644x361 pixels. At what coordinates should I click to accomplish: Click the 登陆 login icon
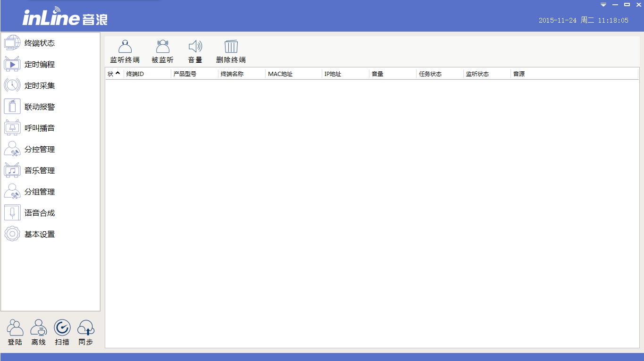tap(15, 327)
